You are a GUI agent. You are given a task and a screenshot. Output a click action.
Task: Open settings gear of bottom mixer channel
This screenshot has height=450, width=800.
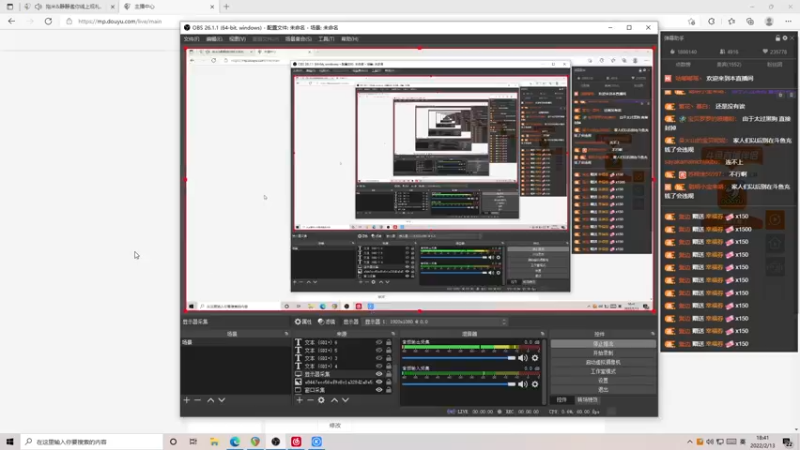click(x=535, y=384)
